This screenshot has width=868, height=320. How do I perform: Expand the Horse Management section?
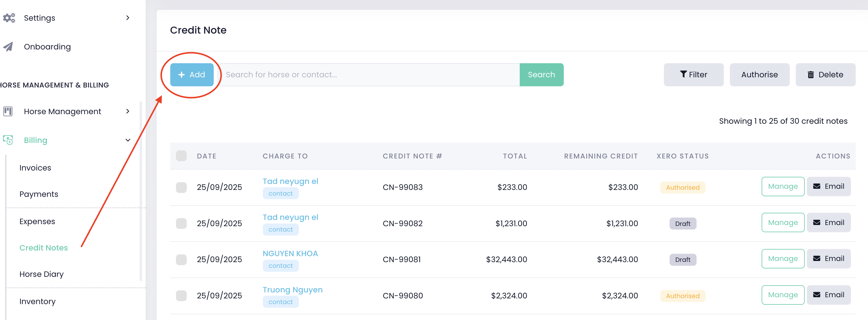click(x=127, y=111)
